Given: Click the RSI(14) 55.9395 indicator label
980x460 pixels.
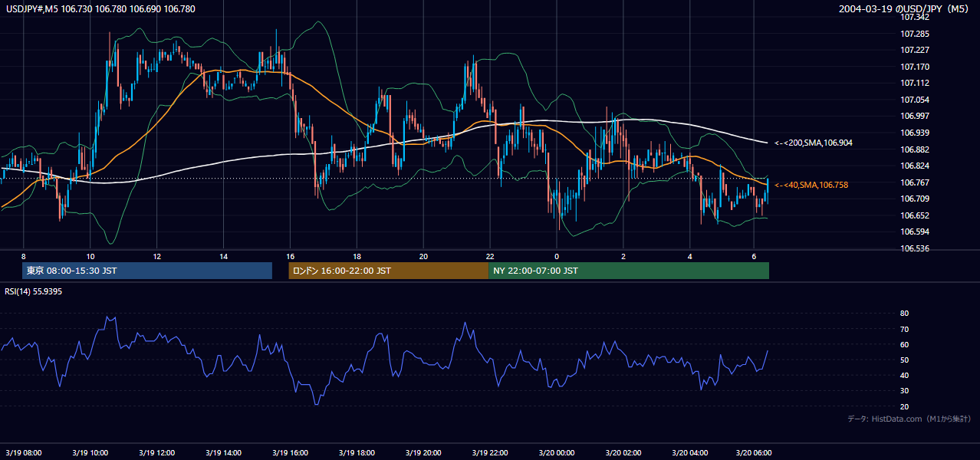Looking at the screenshot, I should click(34, 291).
